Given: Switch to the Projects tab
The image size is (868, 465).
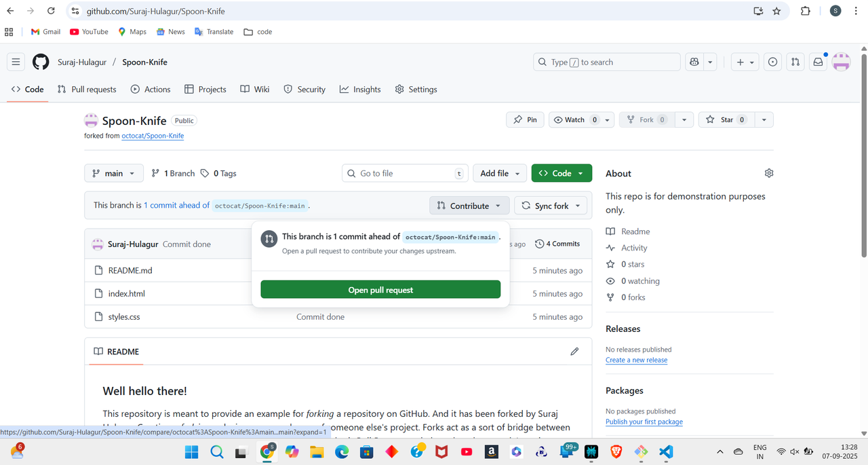Looking at the screenshot, I should point(205,89).
